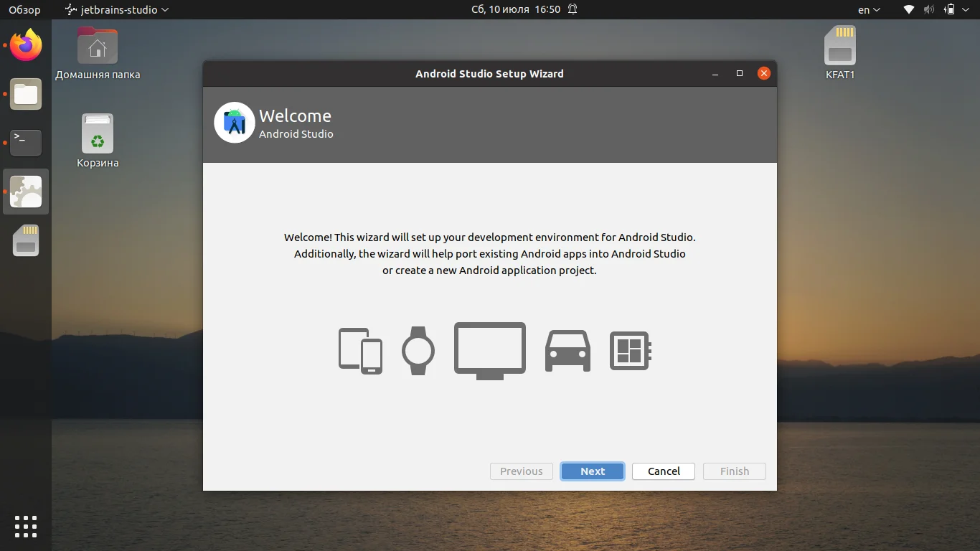Viewport: 980px width, 551px height.
Task: Click the Android Auto car icon
Action: (567, 351)
